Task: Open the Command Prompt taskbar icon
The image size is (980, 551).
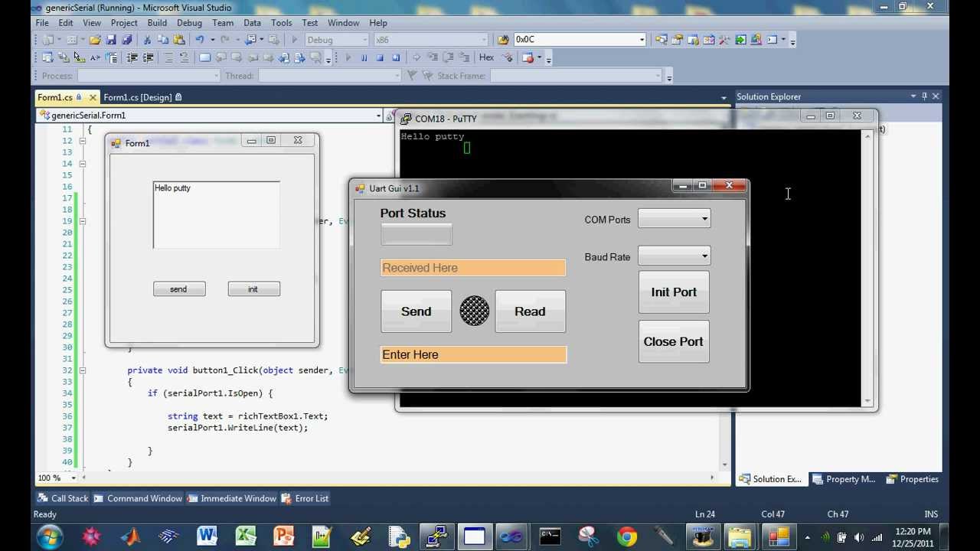Action: (550, 536)
